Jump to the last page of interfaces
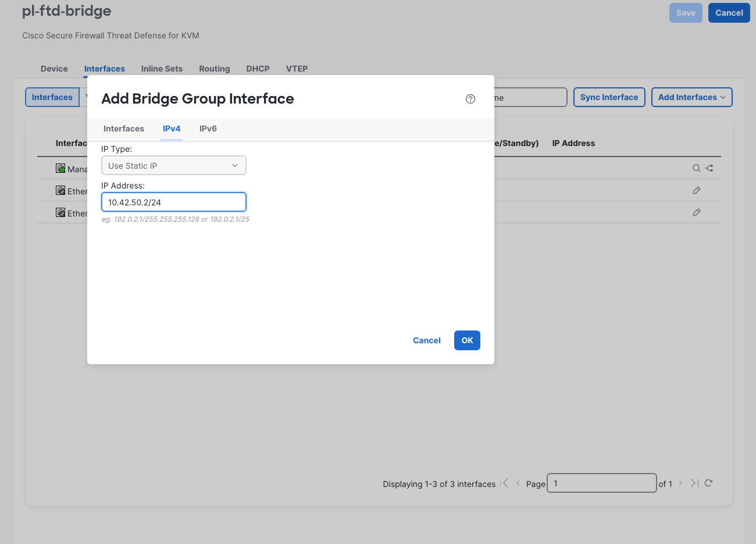The image size is (756, 544). [694, 483]
